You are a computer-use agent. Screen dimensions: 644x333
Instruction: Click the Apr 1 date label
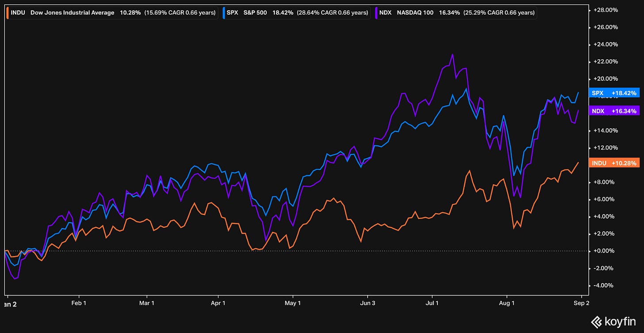218,303
